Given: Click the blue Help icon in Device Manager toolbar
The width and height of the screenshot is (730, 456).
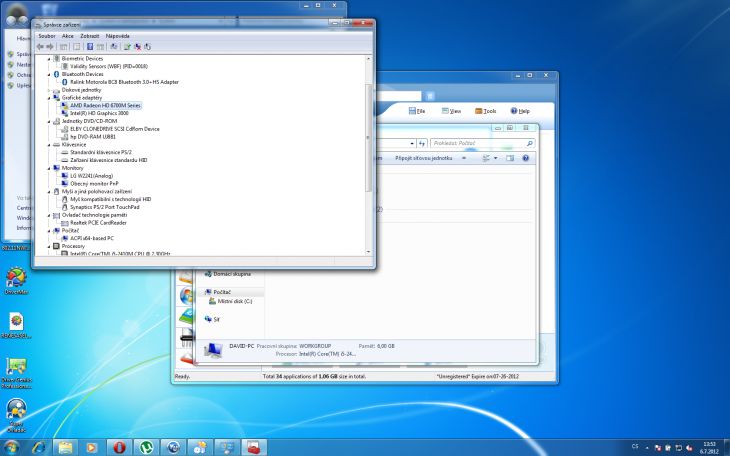Looking at the screenshot, I should click(x=90, y=47).
